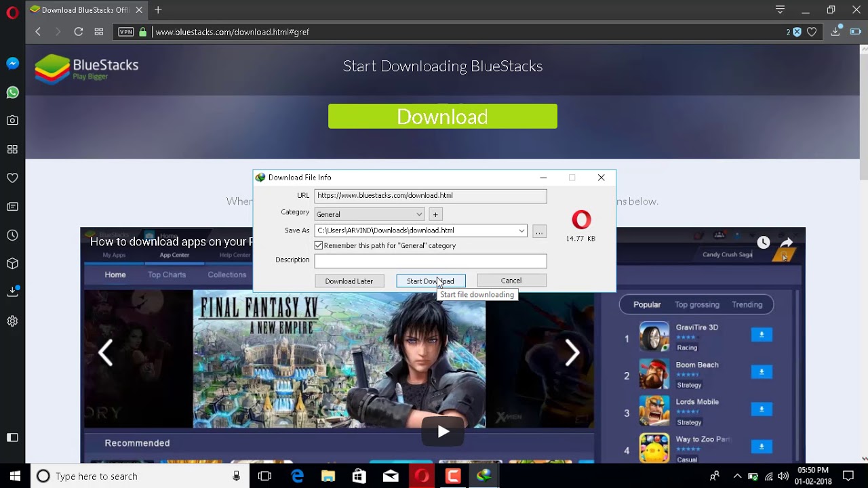868x488 pixels.
Task: Click Type here to search box
Action: coord(140,476)
